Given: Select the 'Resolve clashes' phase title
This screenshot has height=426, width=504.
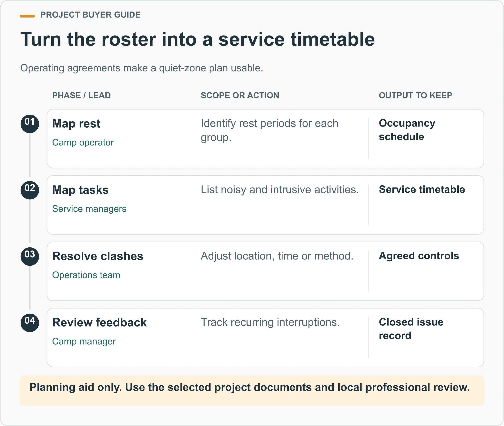Looking at the screenshot, I should point(98,256).
